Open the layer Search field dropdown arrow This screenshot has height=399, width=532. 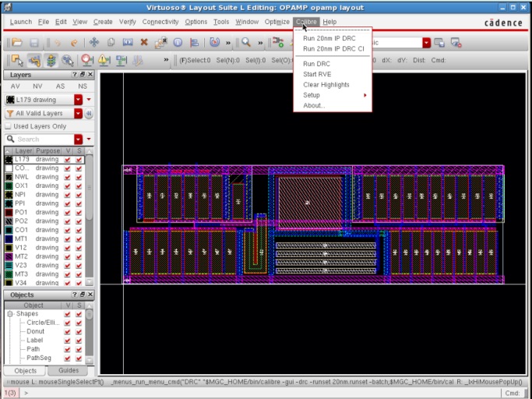(78, 139)
